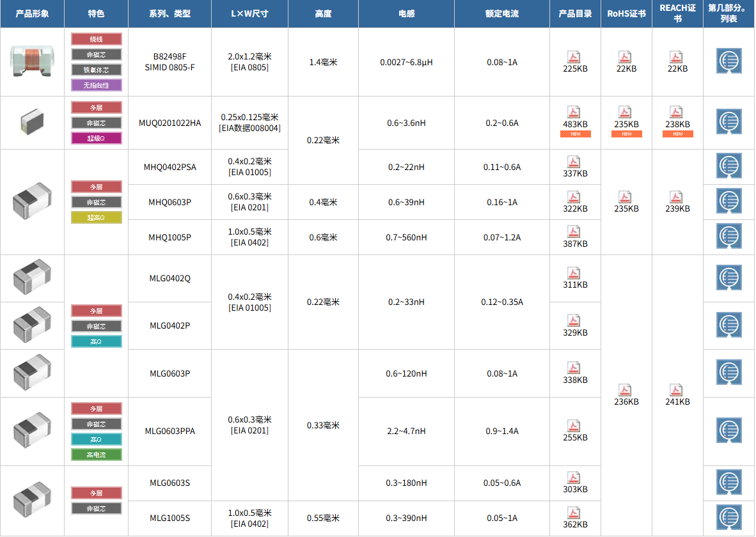The image size is (756, 537).
Task: Select the 超高Q feature tag
Action: pos(97,217)
